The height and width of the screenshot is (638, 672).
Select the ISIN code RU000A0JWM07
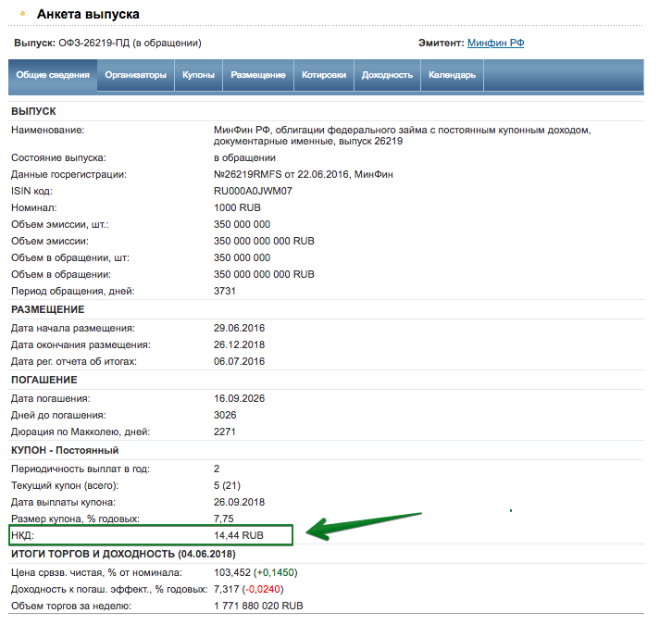pyautogui.click(x=253, y=191)
